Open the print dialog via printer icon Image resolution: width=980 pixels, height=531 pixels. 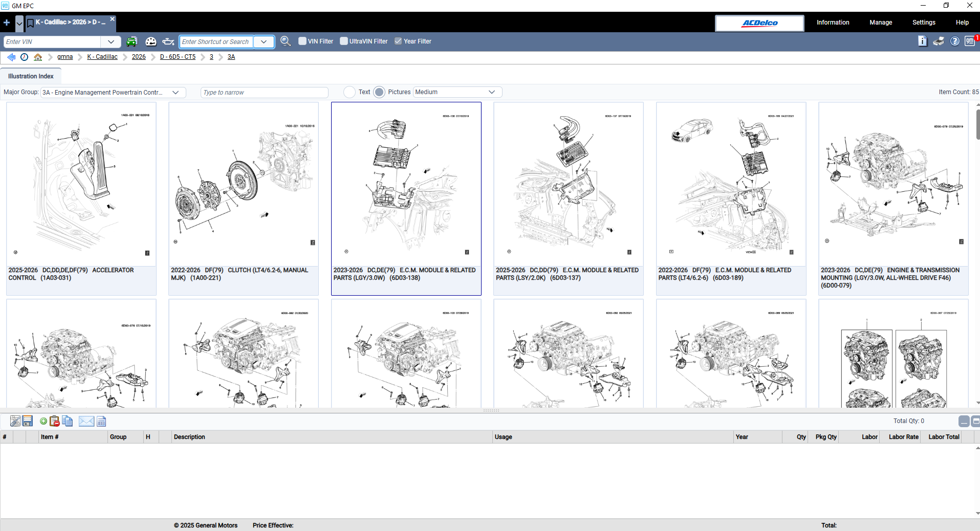(939, 41)
